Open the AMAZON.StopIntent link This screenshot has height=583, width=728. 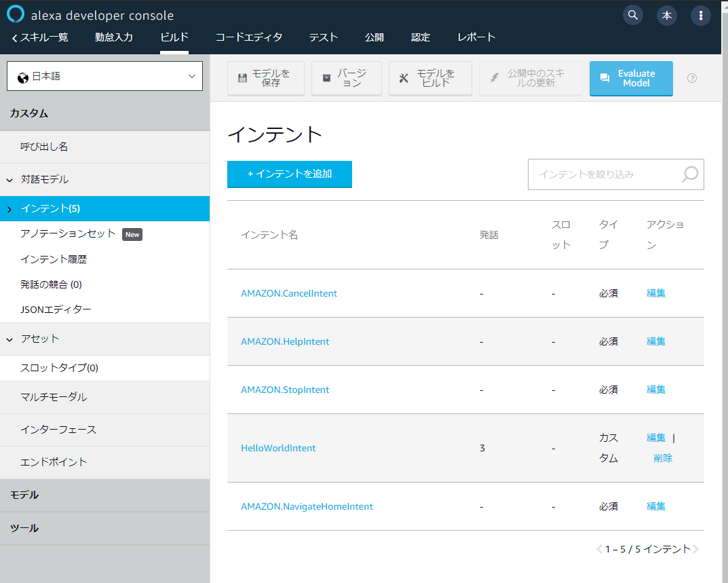coord(285,390)
